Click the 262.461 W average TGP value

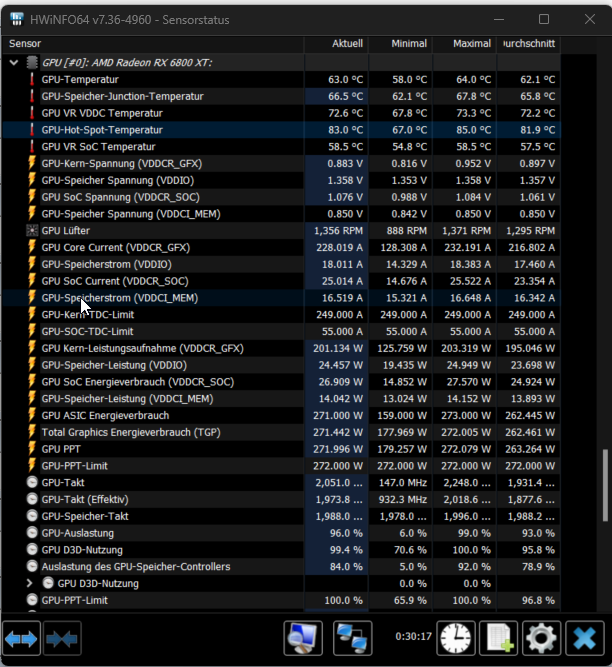click(530, 432)
